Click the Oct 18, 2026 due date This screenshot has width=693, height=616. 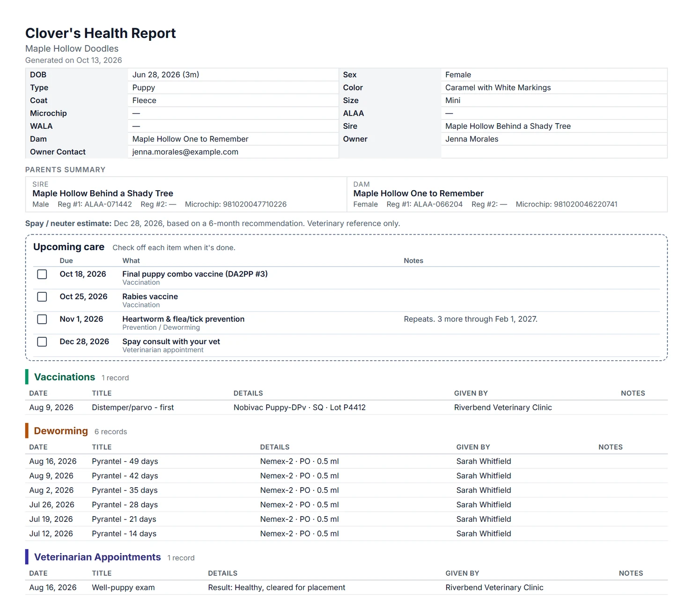(x=83, y=274)
